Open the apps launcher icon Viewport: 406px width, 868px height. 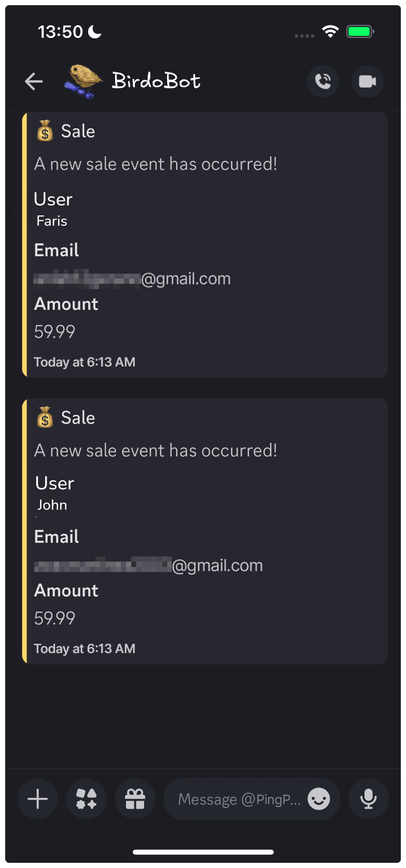point(87,799)
